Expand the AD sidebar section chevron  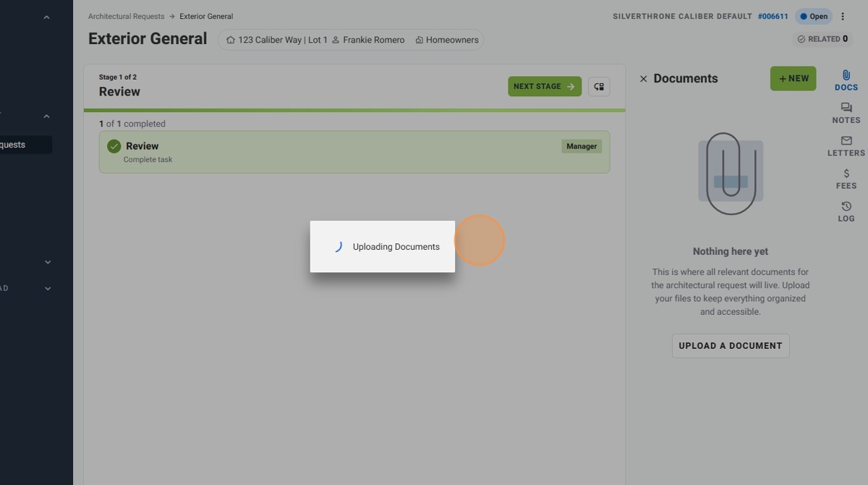(x=48, y=288)
